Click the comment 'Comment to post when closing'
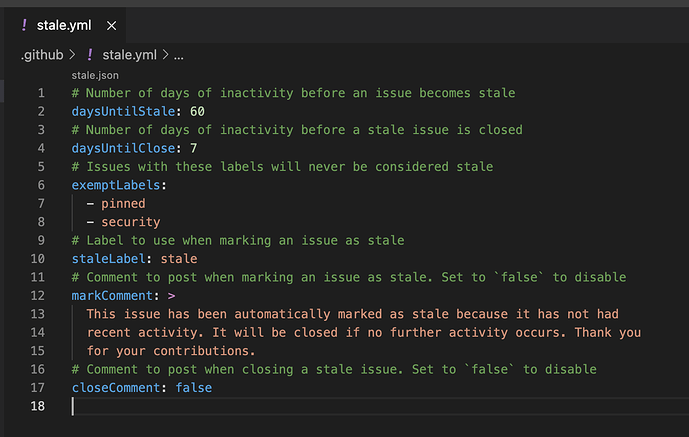 coord(334,369)
